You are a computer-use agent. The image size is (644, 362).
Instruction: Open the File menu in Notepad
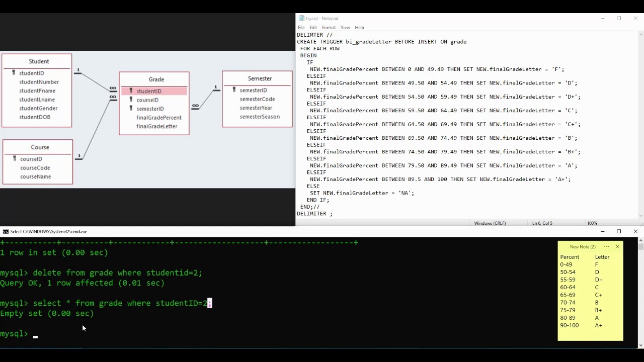[301, 28]
